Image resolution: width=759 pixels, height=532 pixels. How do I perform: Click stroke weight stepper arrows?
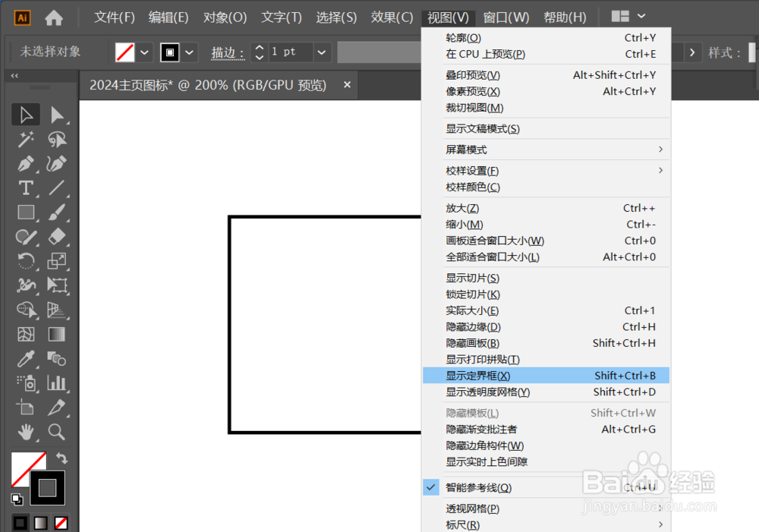click(x=260, y=52)
